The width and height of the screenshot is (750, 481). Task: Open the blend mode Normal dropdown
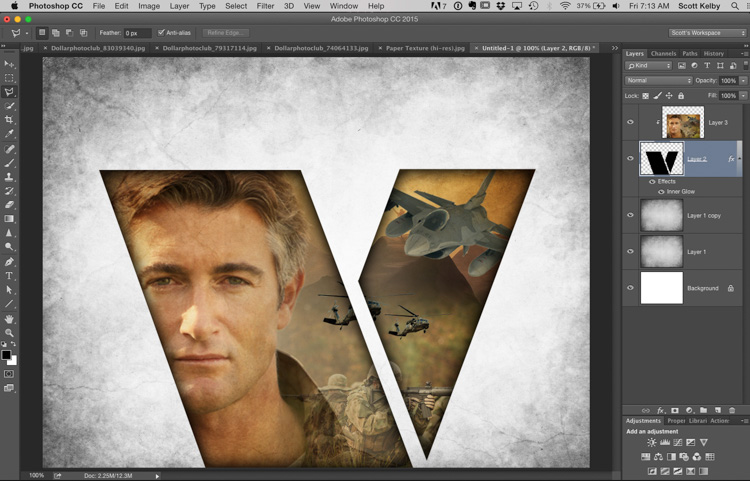[x=658, y=80]
